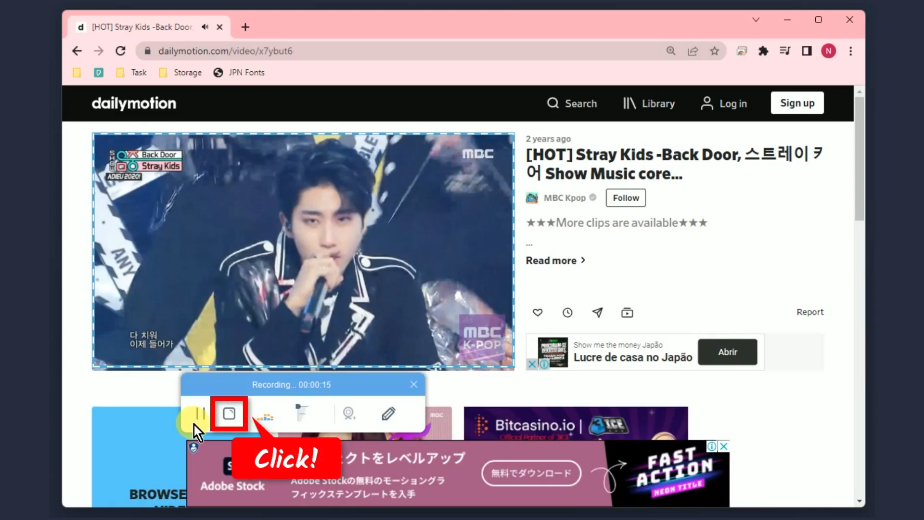Click the scrollbar down arrow
This screenshot has height=520, width=924.
click(859, 502)
